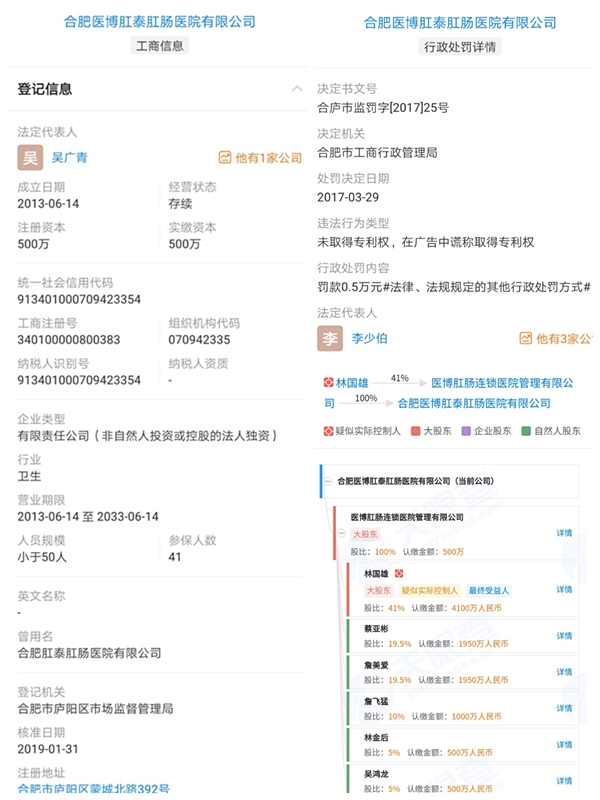600x800 pixels.
Task: Click penalty date 2017-03-29
Action: pos(348,197)
